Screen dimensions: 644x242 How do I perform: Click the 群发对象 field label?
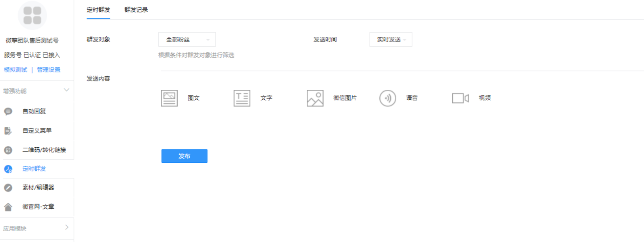click(x=98, y=40)
